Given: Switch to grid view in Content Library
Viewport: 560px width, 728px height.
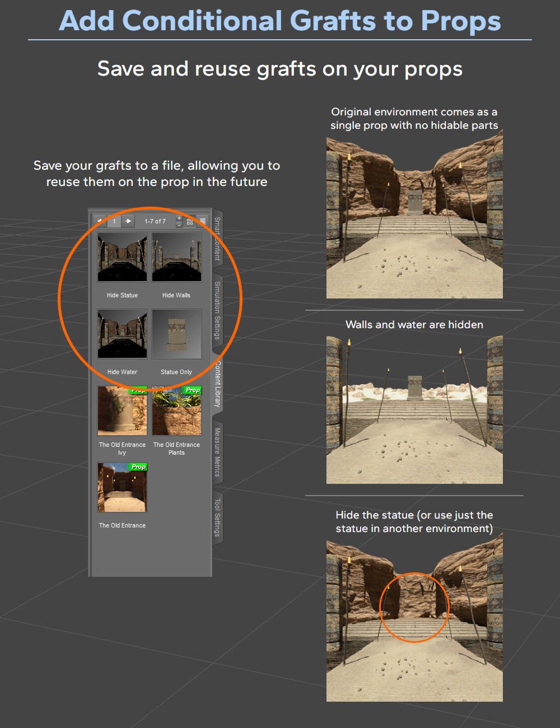Looking at the screenshot, I should point(190,221).
